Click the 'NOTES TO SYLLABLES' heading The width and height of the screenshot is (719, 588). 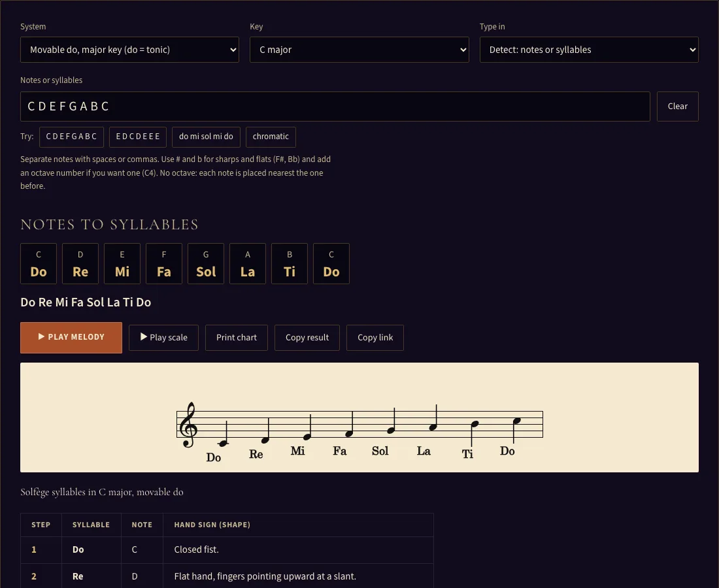[x=110, y=225]
